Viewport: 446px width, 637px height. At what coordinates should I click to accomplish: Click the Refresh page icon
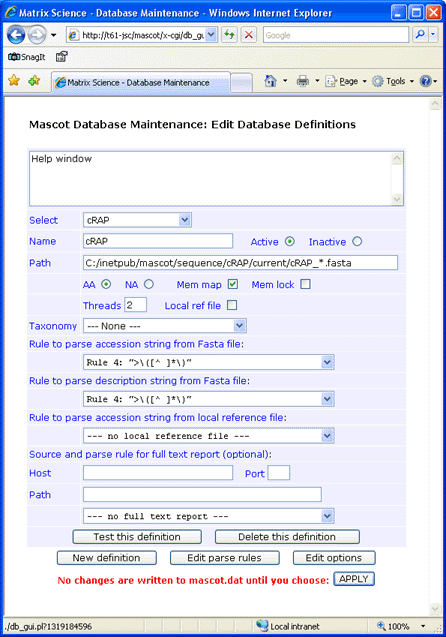(x=229, y=35)
